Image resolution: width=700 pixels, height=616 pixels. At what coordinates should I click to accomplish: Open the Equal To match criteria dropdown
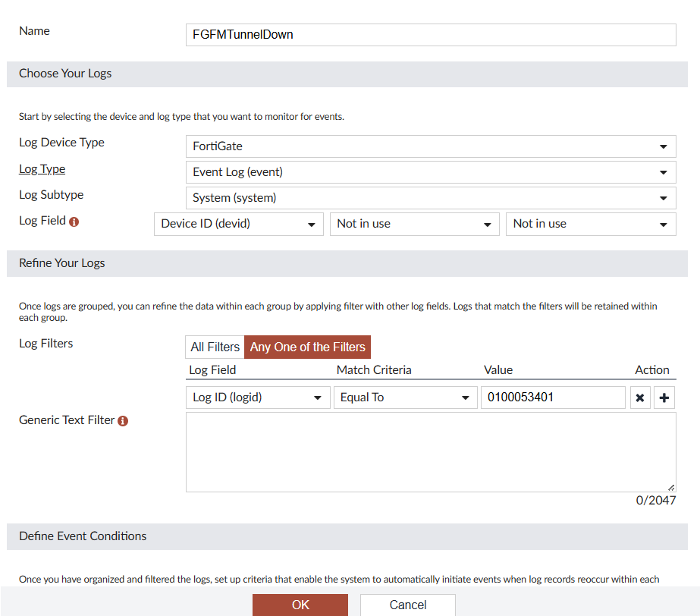(x=405, y=398)
